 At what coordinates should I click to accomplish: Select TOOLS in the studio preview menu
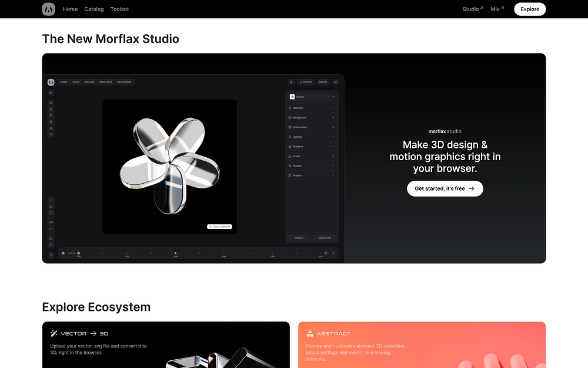(x=76, y=82)
